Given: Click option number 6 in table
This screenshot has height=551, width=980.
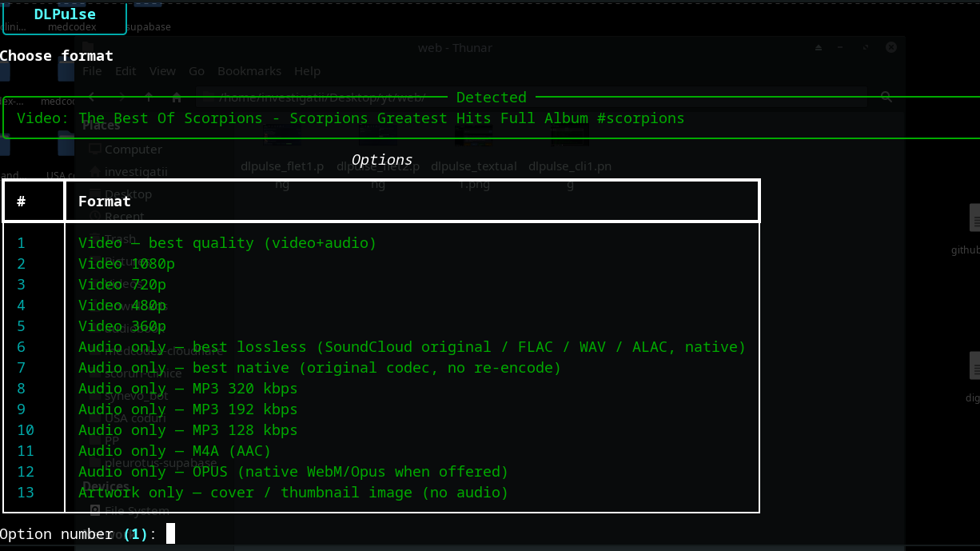Looking at the screenshot, I should click(x=22, y=347).
